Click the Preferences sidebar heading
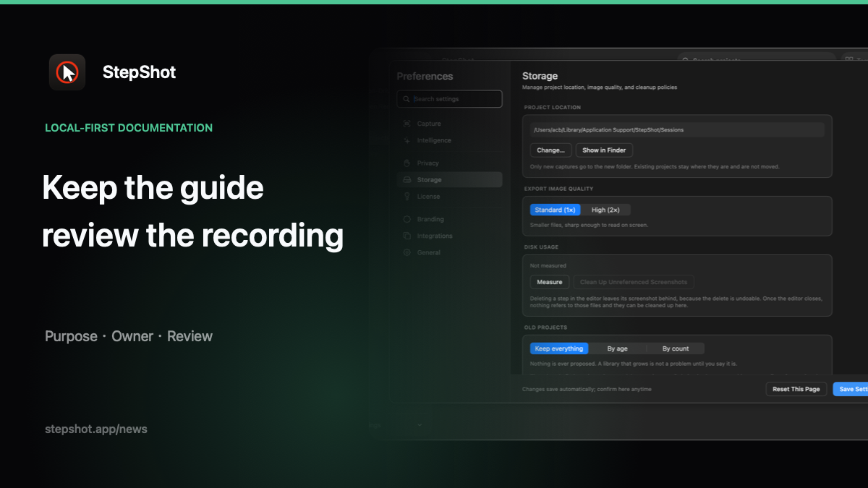Screen dimensions: 868x488 (x=425, y=76)
